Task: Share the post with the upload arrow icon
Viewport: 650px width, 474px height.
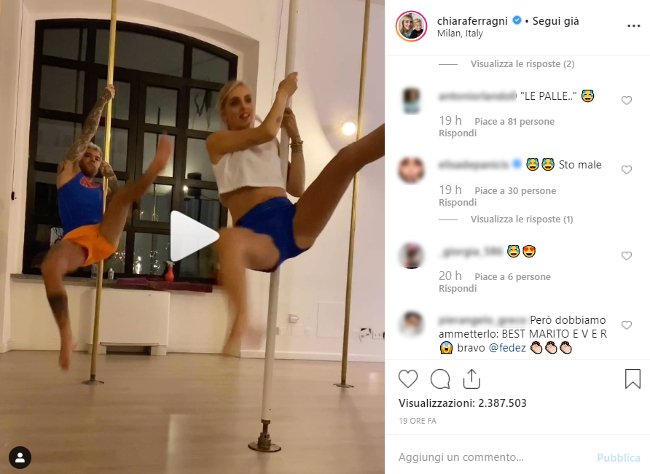Action: coord(471,379)
